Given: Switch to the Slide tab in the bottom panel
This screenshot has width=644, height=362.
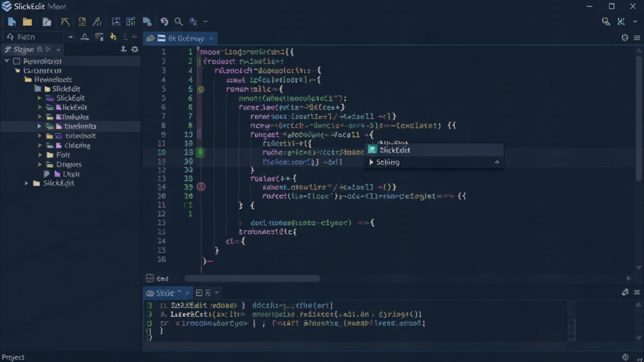Looking at the screenshot, I should coord(168,293).
